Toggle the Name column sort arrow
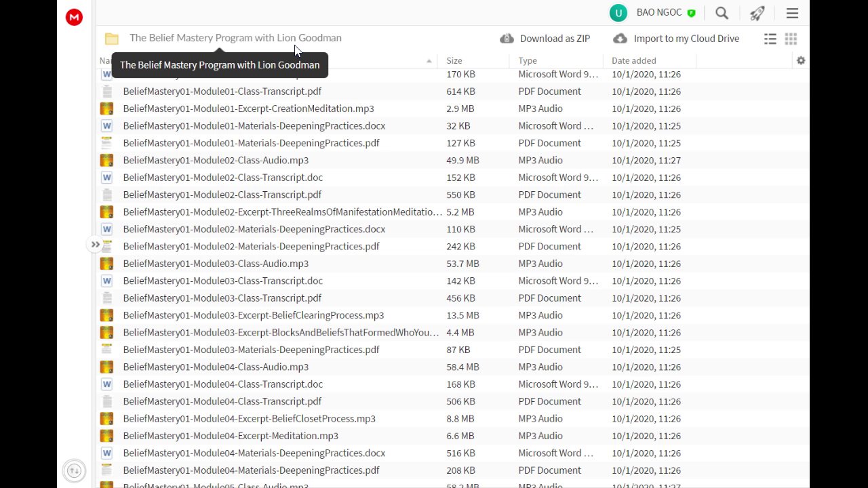 point(429,61)
